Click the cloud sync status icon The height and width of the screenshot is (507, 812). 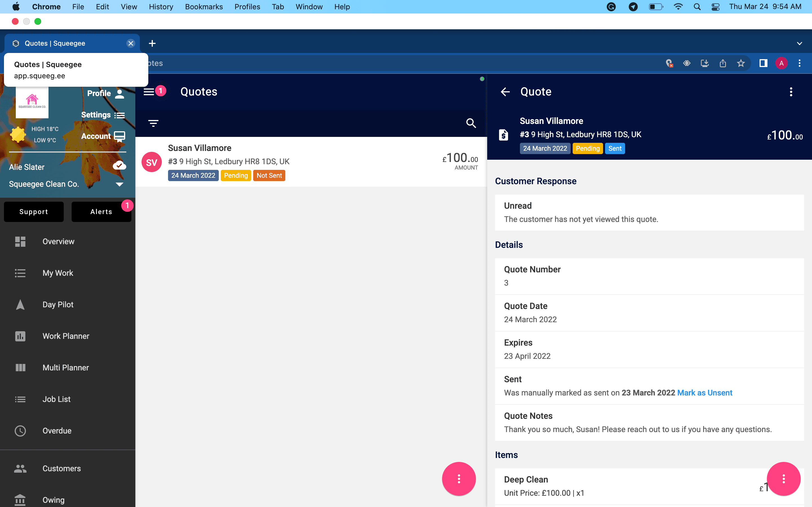point(120,165)
